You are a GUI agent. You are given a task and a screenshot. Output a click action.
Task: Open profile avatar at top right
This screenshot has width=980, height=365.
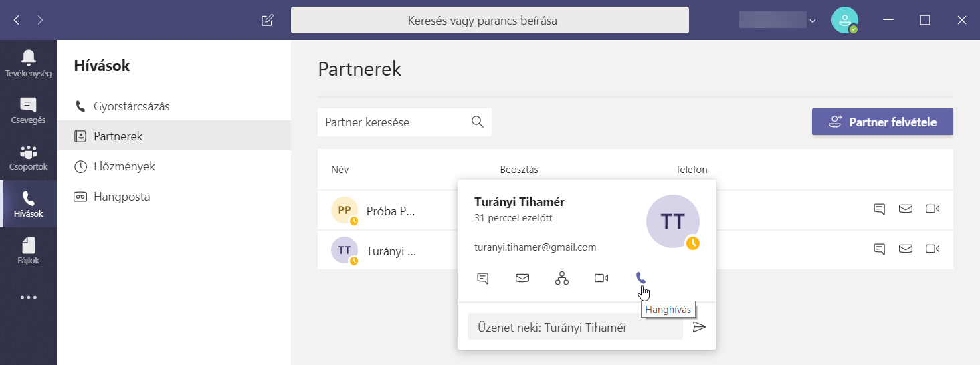pos(844,20)
